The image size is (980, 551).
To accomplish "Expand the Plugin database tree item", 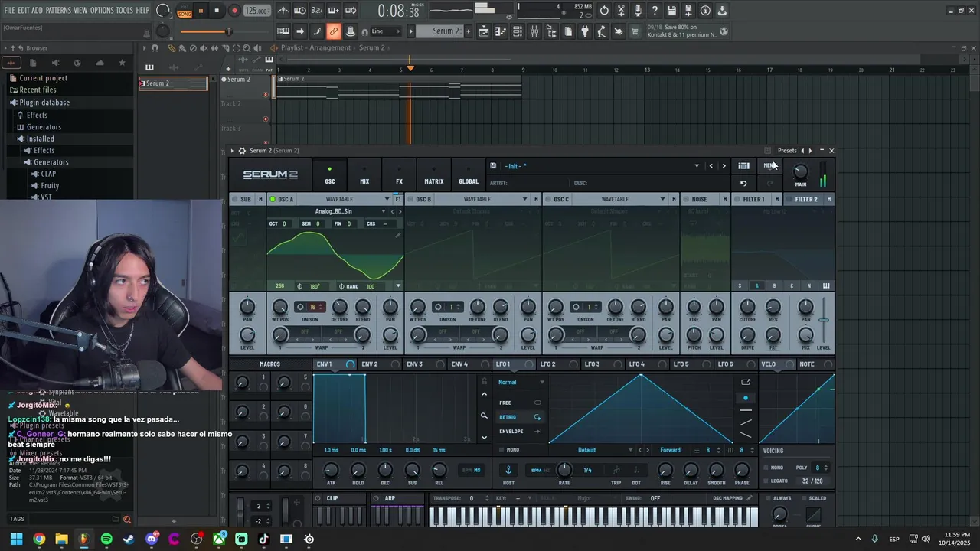I will tap(44, 103).
